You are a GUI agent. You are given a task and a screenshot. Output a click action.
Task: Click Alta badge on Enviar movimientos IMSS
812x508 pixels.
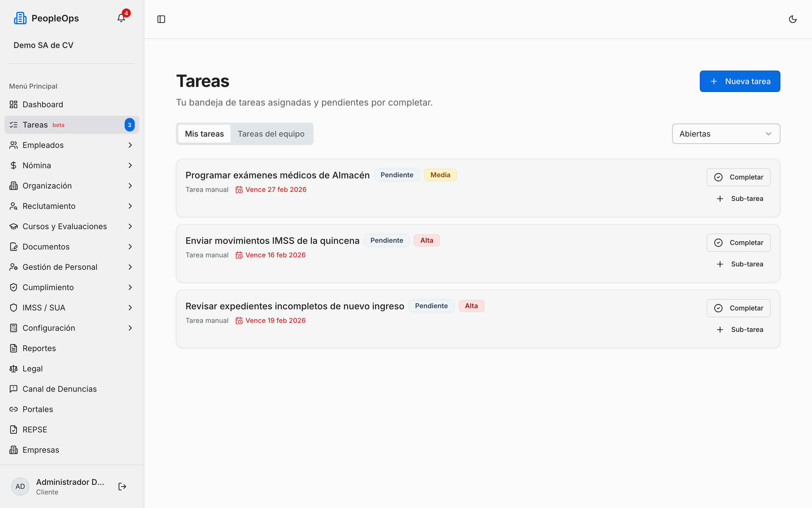[x=427, y=240]
